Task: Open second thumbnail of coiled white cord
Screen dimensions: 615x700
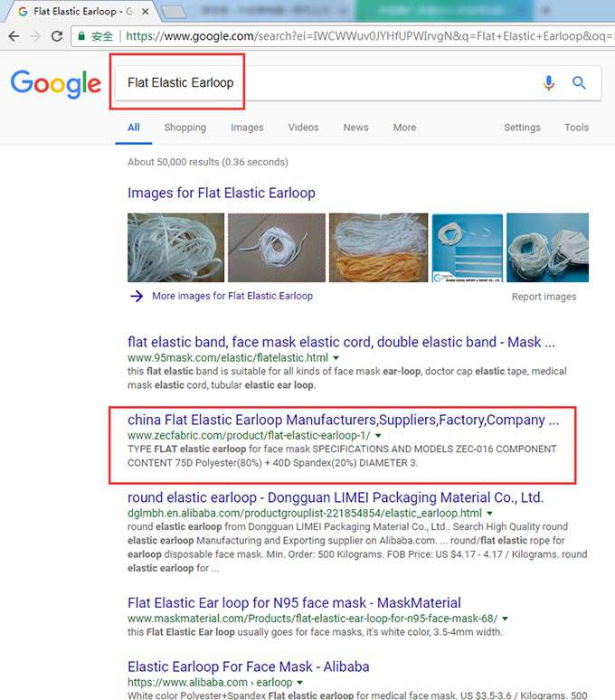Action: point(277,247)
